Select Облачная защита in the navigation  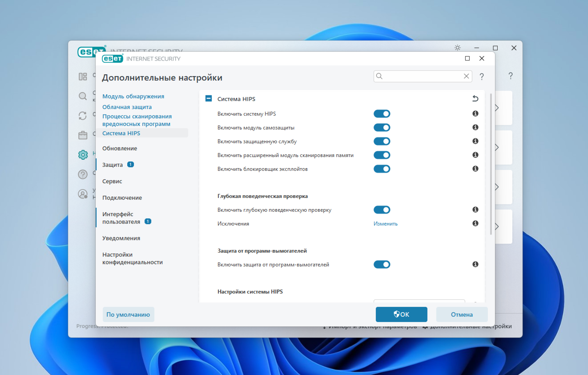[127, 107]
